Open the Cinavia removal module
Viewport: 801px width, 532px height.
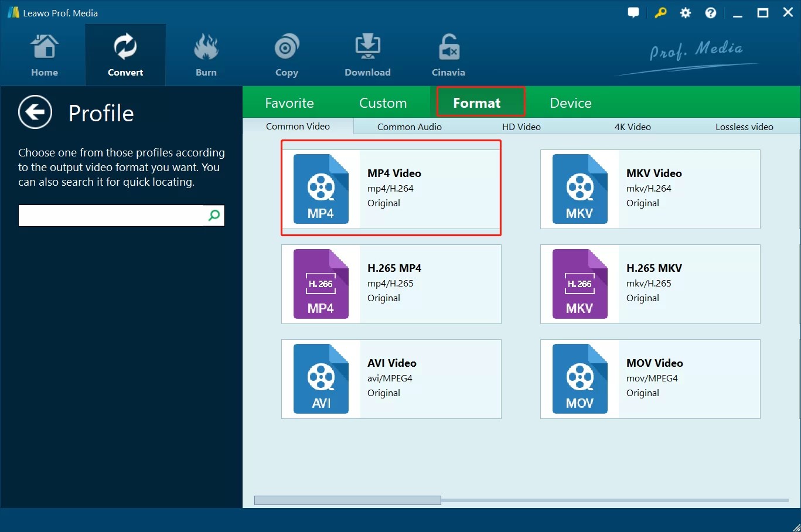tap(448, 54)
